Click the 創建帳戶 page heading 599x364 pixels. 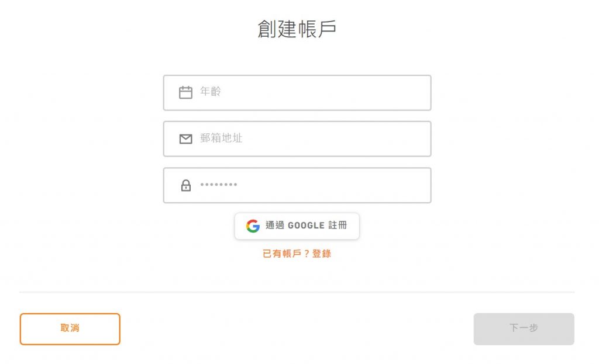(297, 29)
